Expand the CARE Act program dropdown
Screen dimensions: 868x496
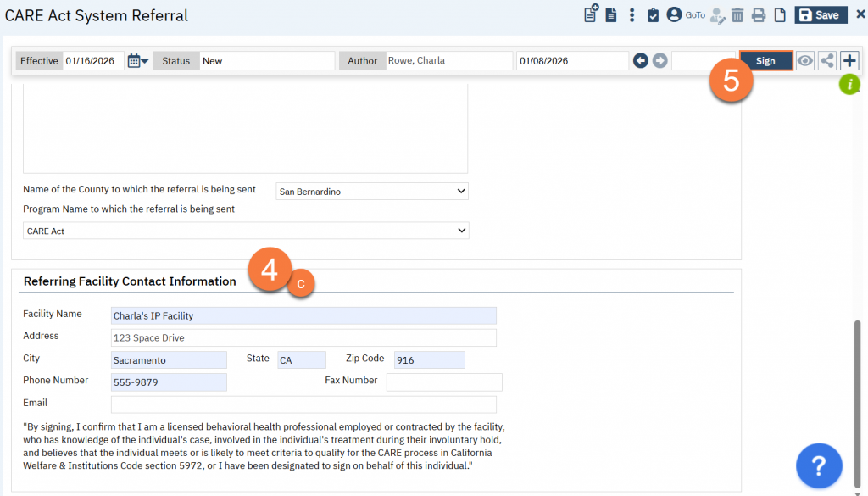point(246,231)
